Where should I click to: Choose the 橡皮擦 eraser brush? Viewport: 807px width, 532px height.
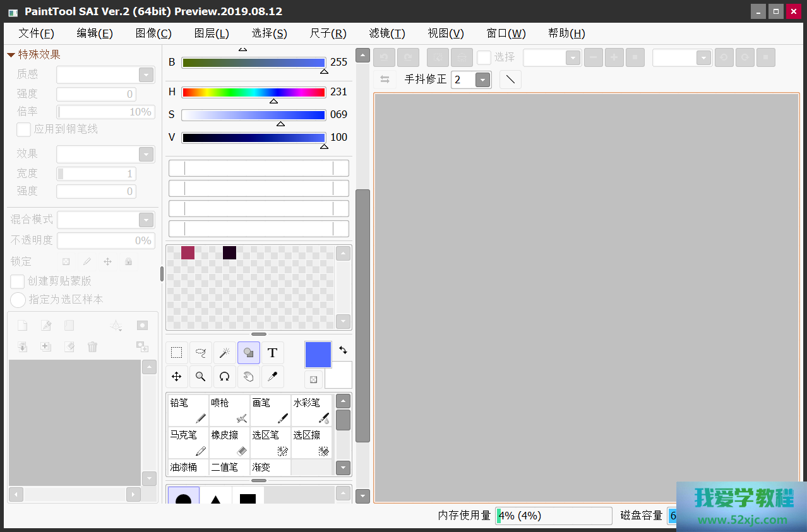pyautogui.click(x=229, y=442)
